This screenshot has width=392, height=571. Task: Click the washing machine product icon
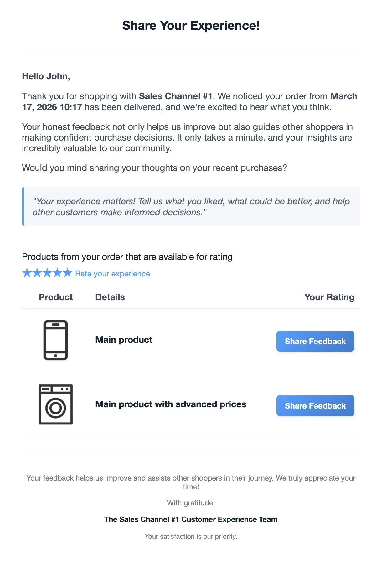55,404
